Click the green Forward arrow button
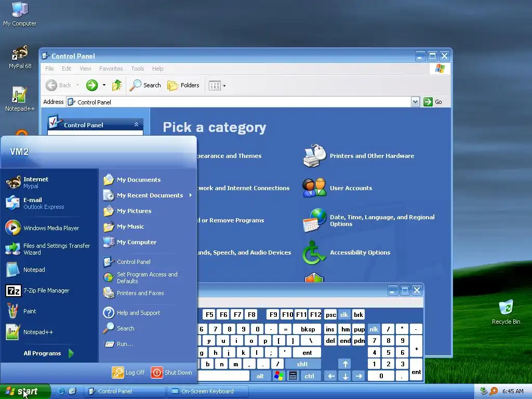The width and height of the screenshot is (532, 399). pyautogui.click(x=91, y=85)
